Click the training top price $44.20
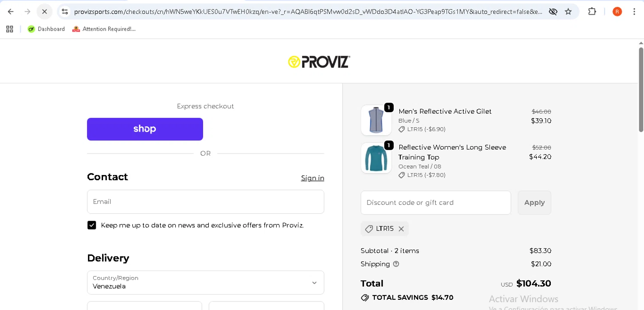The width and height of the screenshot is (644, 310). coord(540,157)
